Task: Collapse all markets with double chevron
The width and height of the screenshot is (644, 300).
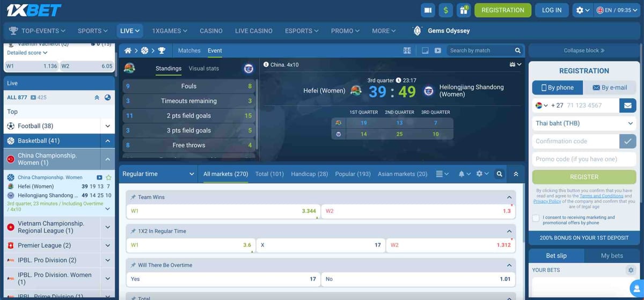Action: (x=516, y=174)
